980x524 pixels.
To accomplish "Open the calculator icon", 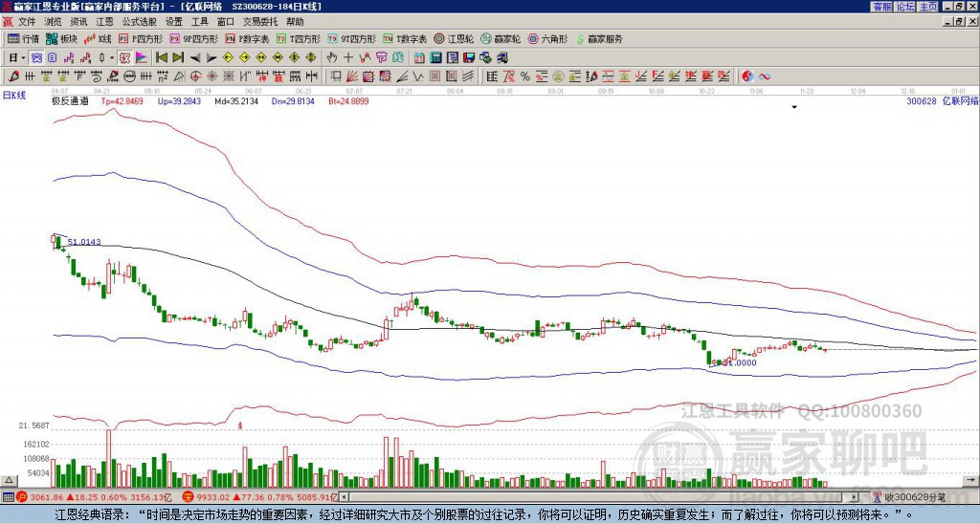I will [x=436, y=58].
